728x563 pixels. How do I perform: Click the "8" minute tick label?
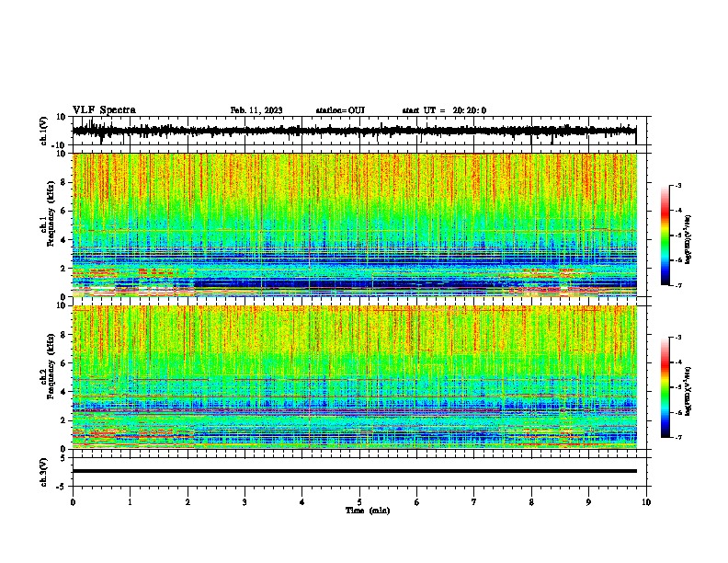[x=531, y=502]
